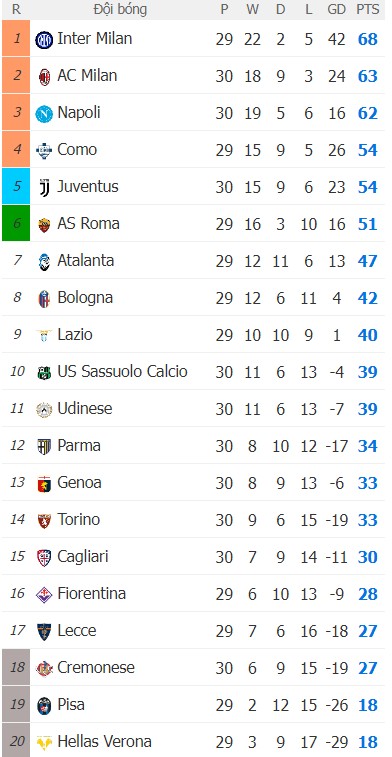Viewport: 392px width, 757px height.
Task: Open the US Sassuolo Calcio team link
Action: click(x=122, y=371)
